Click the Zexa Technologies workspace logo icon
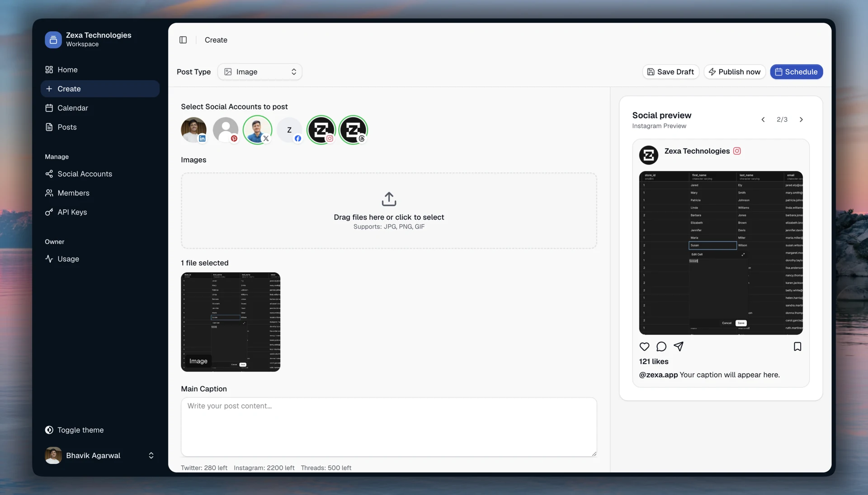This screenshot has width=868, height=495. point(53,40)
